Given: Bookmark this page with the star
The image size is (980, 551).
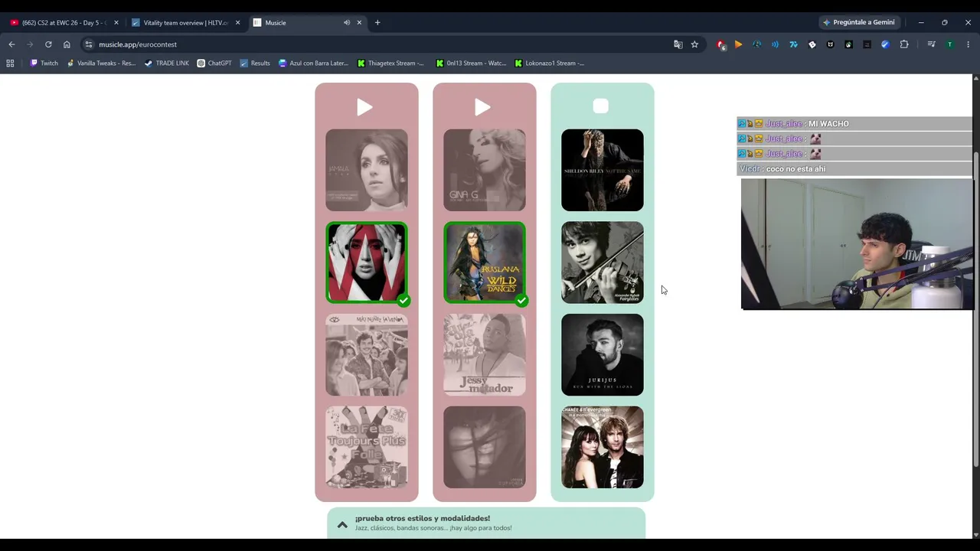Looking at the screenshot, I should (694, 44).
